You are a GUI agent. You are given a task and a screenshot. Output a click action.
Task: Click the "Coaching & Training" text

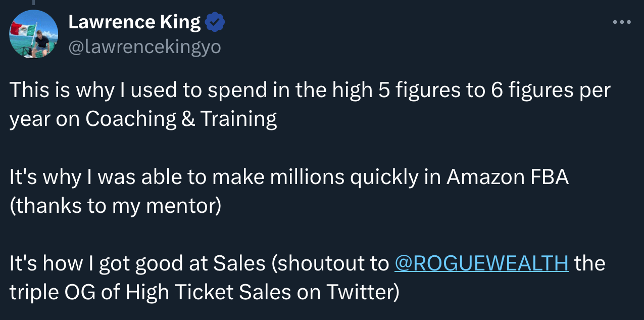click(x=181, y=119)
